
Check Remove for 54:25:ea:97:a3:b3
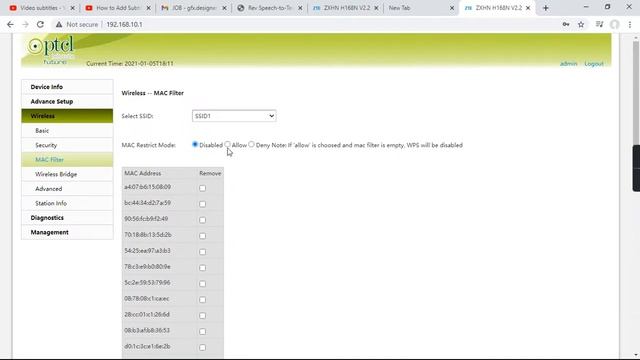point(202,252)
